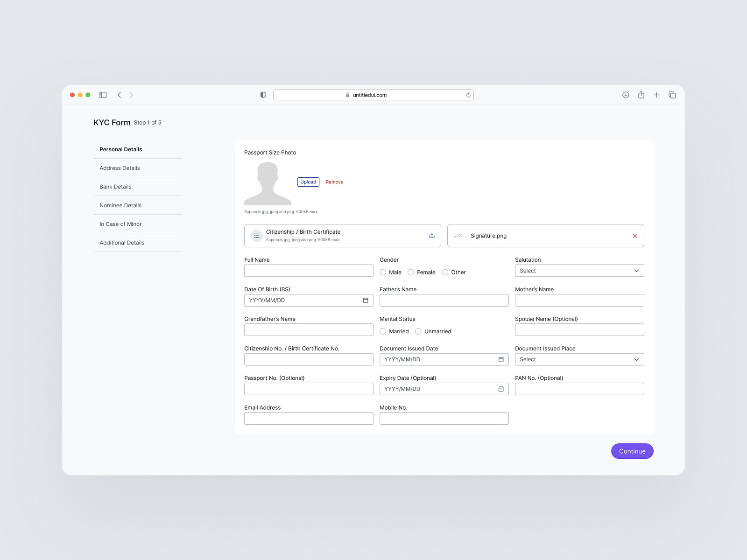747x560 pixels.
Task: Click the Upload button for passport photo
Action: (308, 182)
